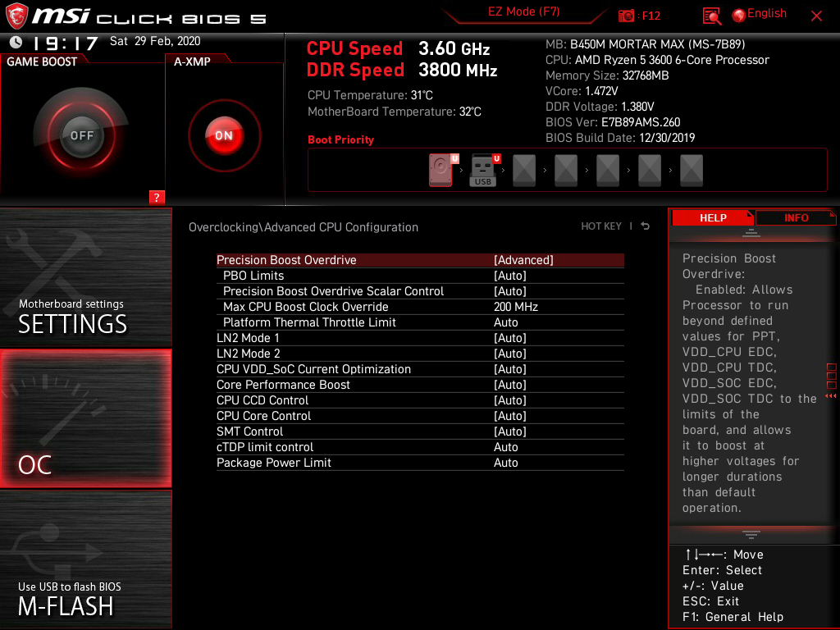Click the third empty boot priority slot
The width and height of the screenshot is (840, 630).
coord(608,171)
